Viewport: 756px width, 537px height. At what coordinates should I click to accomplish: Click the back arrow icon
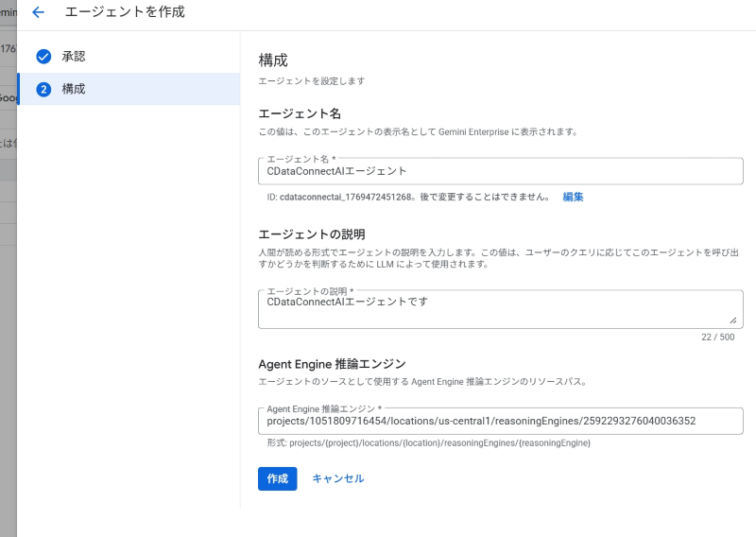(x=38, y=12)
